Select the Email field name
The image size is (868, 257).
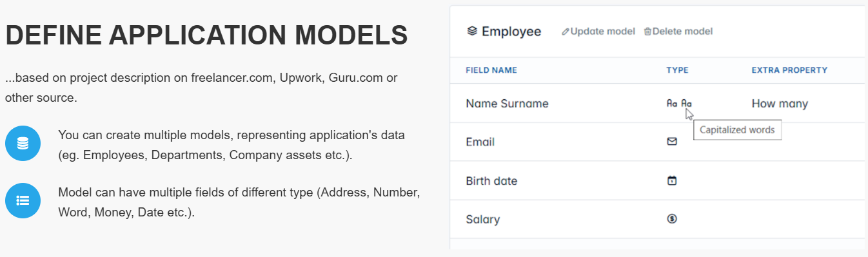(x=480, y=142)
